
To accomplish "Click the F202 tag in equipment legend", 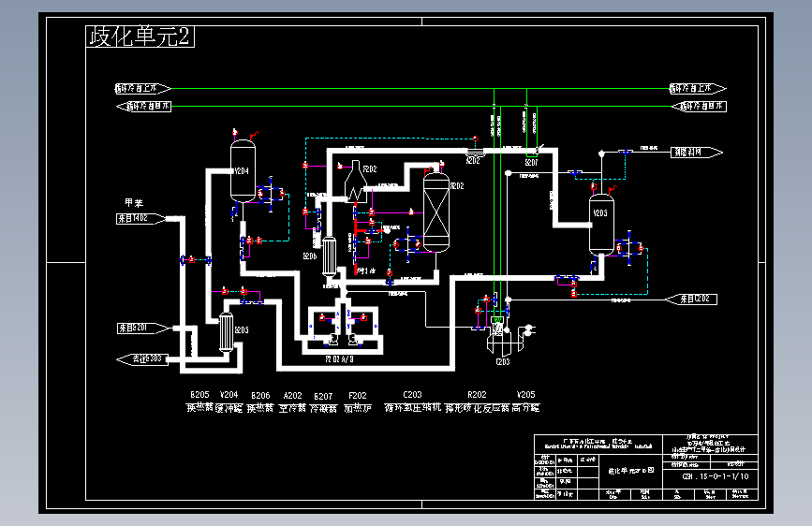I will coord(358,396).
